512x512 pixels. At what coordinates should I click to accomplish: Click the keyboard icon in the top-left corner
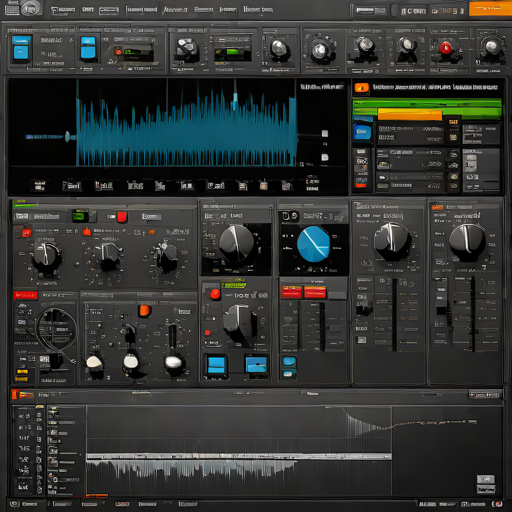click(x=12, y=10)
